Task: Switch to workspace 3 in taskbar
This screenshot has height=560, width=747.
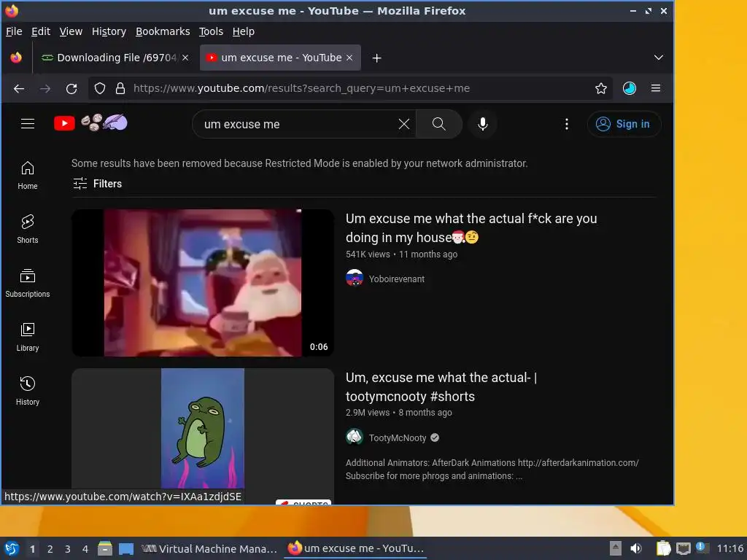Action: 68,549
